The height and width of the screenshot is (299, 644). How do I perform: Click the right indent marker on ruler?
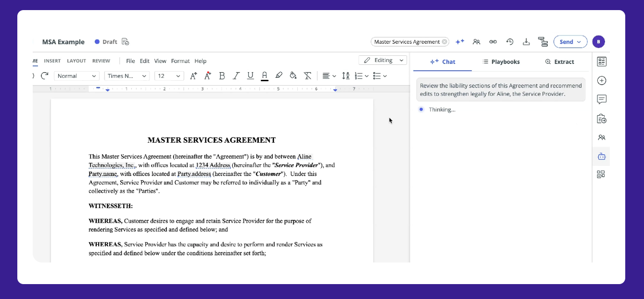pyautogui.click(x=335, y=90)
